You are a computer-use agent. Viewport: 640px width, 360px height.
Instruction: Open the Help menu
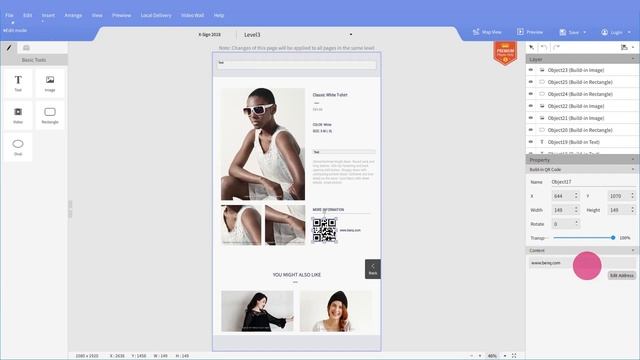(x=219, y=15)
